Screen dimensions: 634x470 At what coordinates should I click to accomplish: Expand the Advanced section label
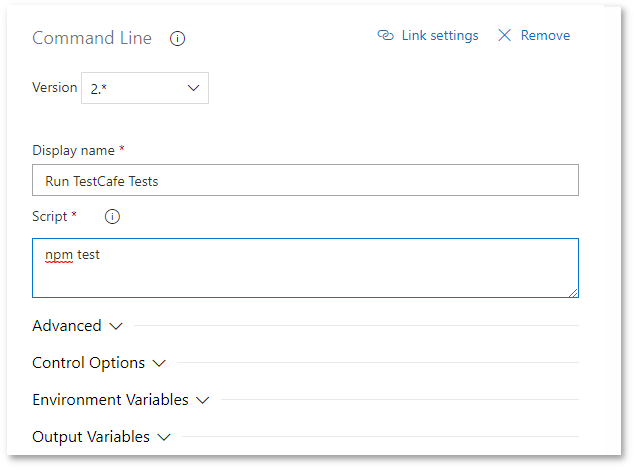(67, 326)
